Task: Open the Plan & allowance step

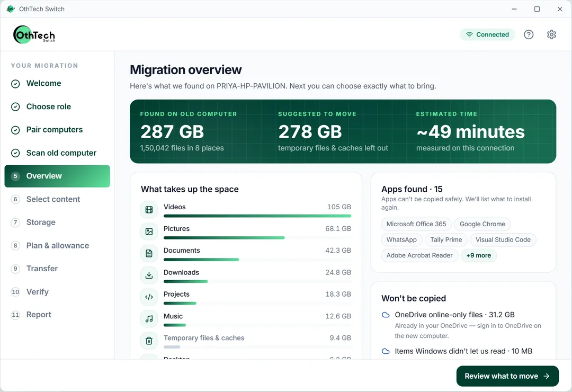Action: pyautogui.click(x=57, y=246)
